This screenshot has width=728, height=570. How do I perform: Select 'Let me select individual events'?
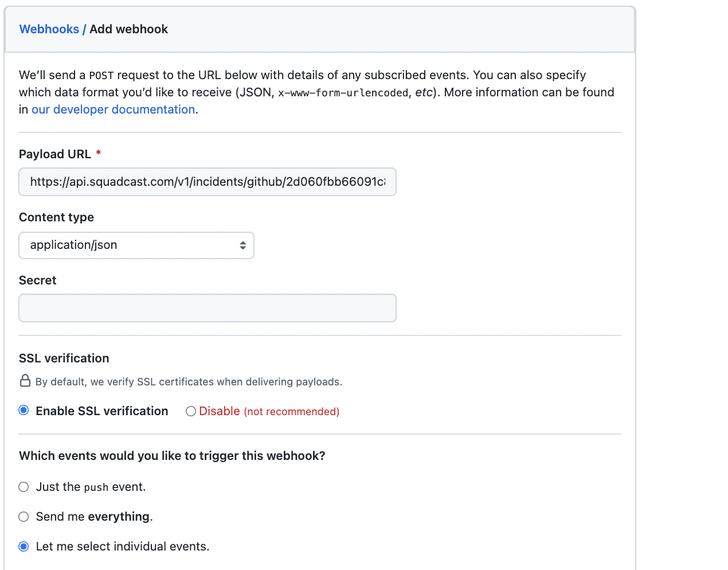point(24,546)
